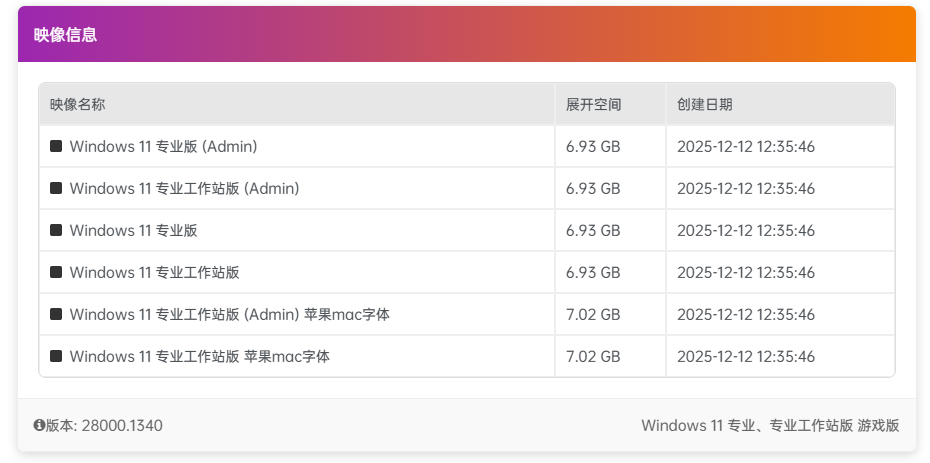
Task: Select the Windows 11 专业工作站版 (Admin) 苹果mac字体 name
Action: pos(229,314)
